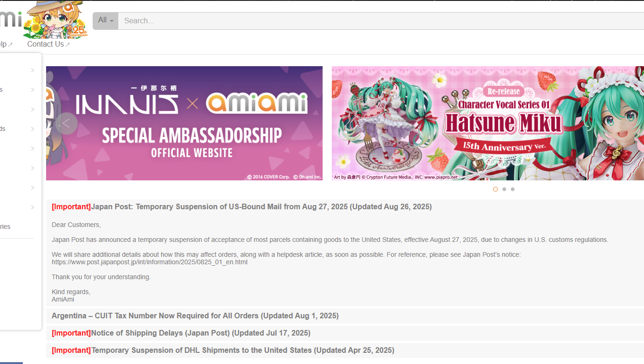644x364 pixels.
Task: Open the Contact Us menu link
Action: coord(46,44)
